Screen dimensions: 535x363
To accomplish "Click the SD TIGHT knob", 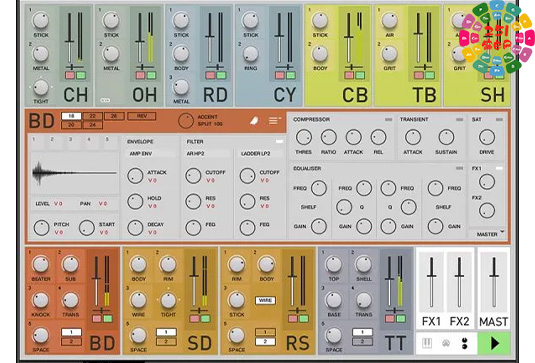I will tap(168, 300).
